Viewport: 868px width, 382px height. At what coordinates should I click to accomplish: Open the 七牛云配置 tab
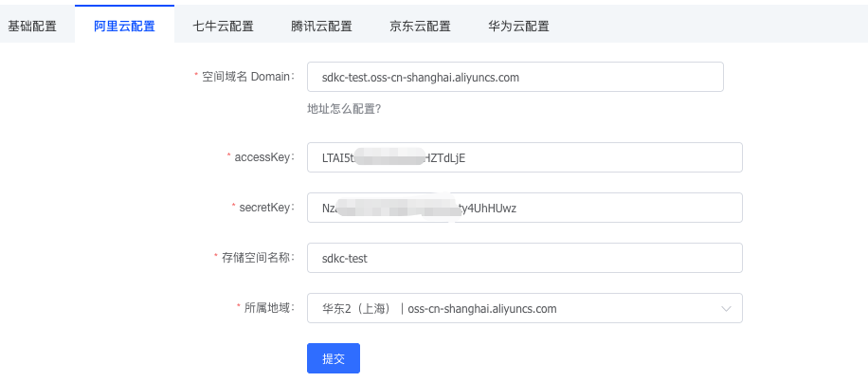[x=223, y=26]
